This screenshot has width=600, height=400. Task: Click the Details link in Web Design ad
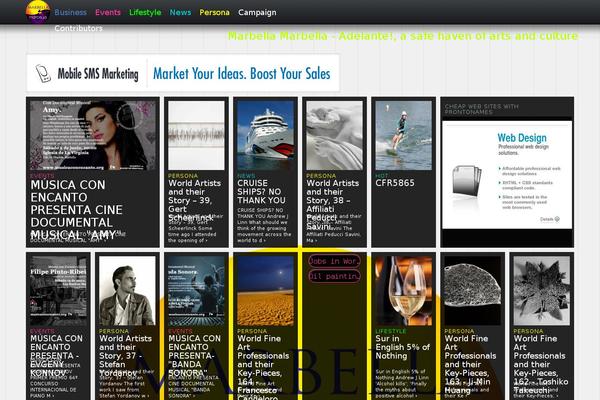tap(549, 219)
